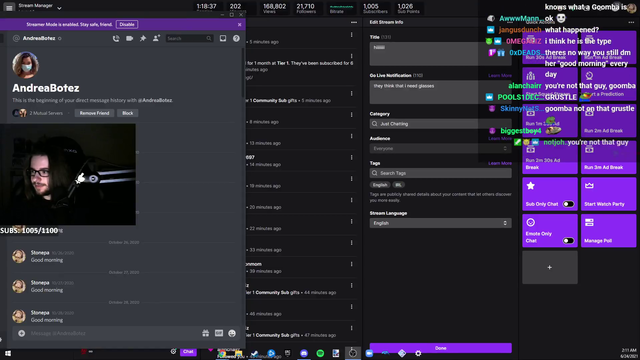Expand the Stream Manager dropdown arrow
Screen dimensions: 640x360
(59, 8)
